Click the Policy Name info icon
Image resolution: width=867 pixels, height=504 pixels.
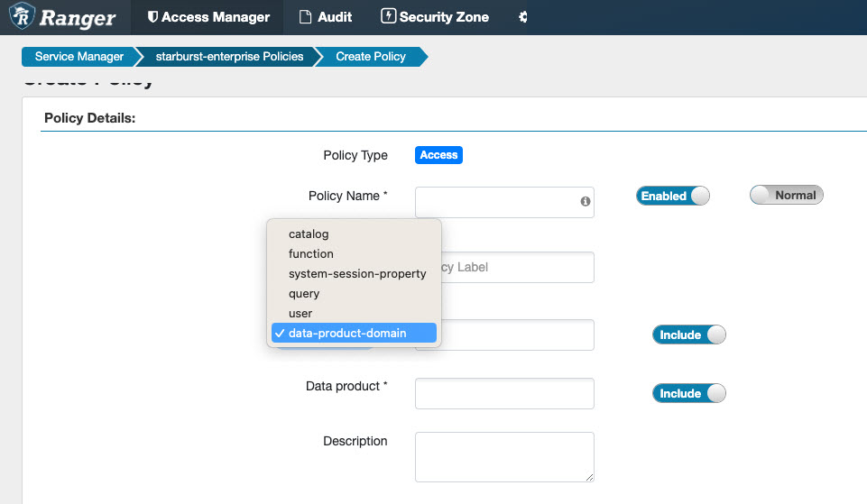(x=585, y=201)
